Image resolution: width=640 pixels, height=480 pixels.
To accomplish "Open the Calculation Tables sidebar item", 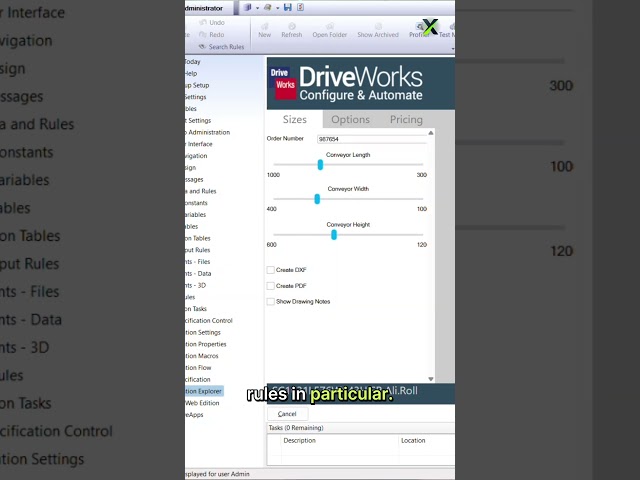I will coord(198,238).
